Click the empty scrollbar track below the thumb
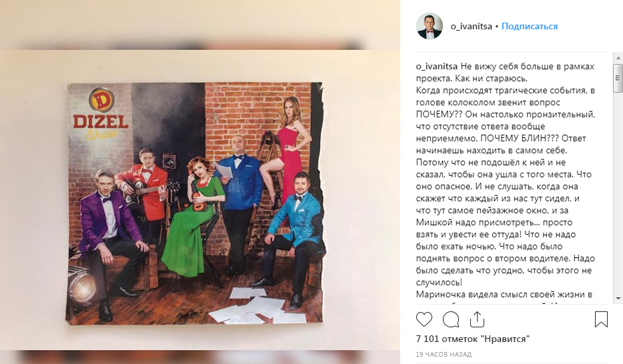623x364 pixels. (618, 193)
